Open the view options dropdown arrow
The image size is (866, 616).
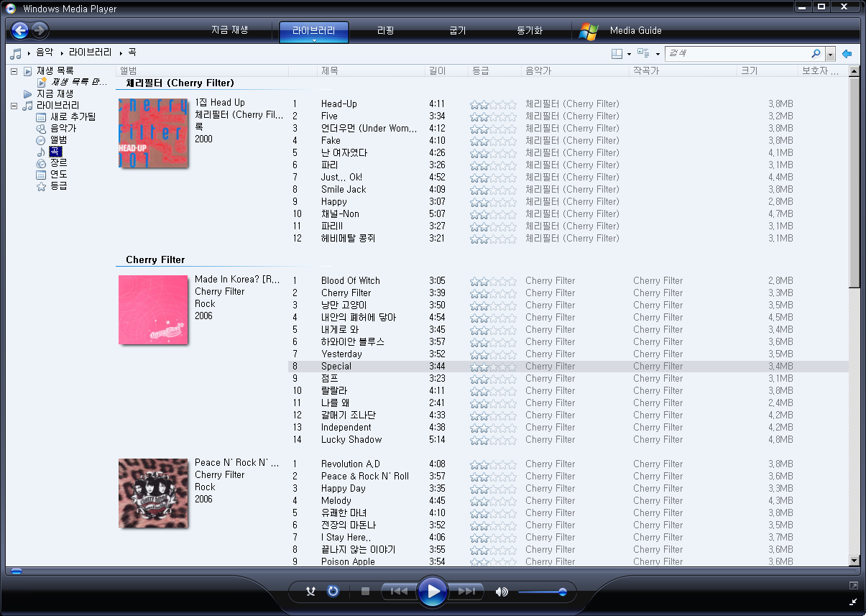[x=657, y=54]
